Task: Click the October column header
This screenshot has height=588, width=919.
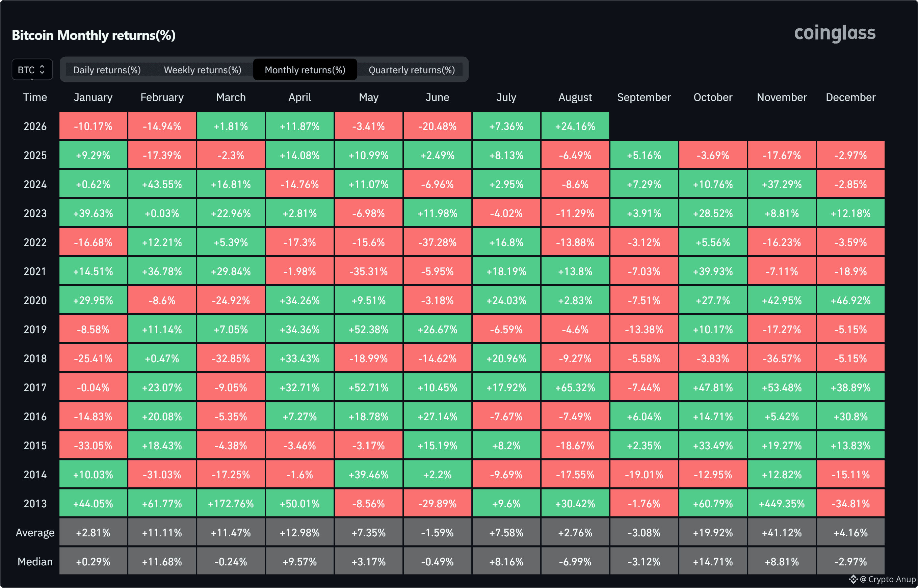Action: point(713,97)
